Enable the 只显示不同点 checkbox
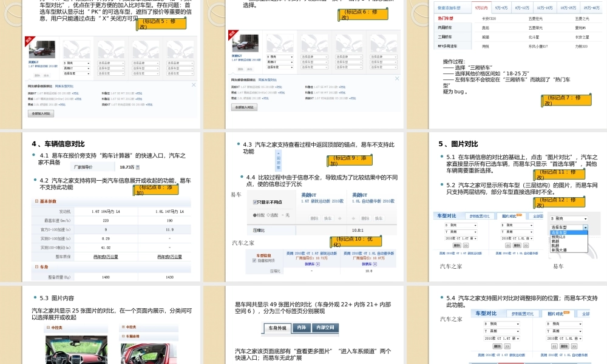 tap(254, 203)
